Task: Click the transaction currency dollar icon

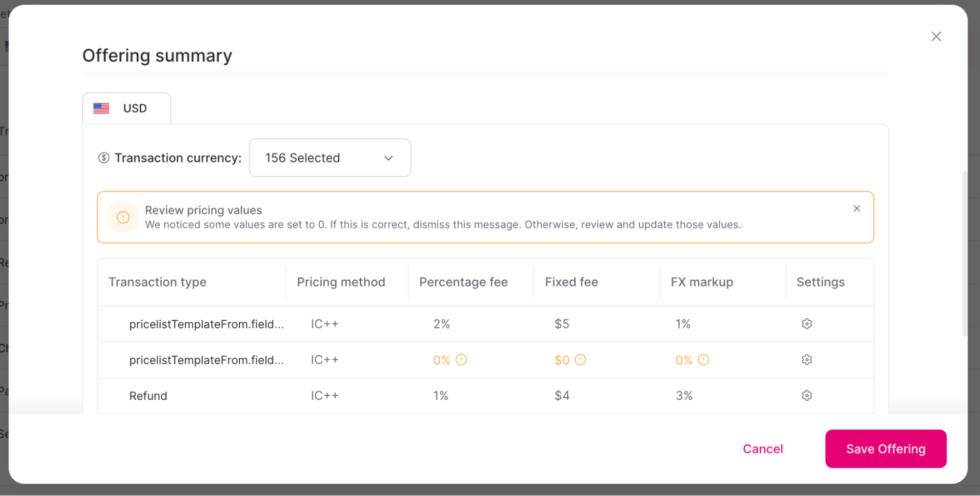Action: [x=103, y=157]
